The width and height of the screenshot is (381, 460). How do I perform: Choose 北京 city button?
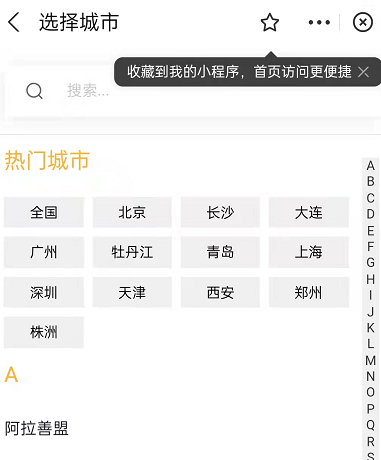(132, 212)
